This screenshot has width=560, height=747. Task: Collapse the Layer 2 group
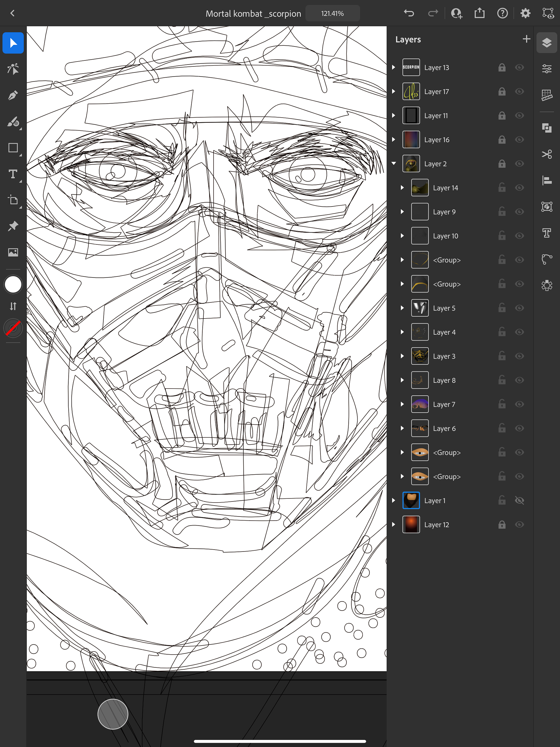click(394, 163)
